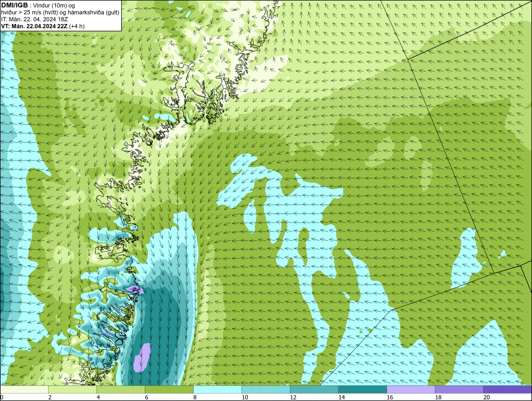Click the 16–18 m/s lavender legend swatch
This screenshot has width=532, height=401.
tap(411, 389)
